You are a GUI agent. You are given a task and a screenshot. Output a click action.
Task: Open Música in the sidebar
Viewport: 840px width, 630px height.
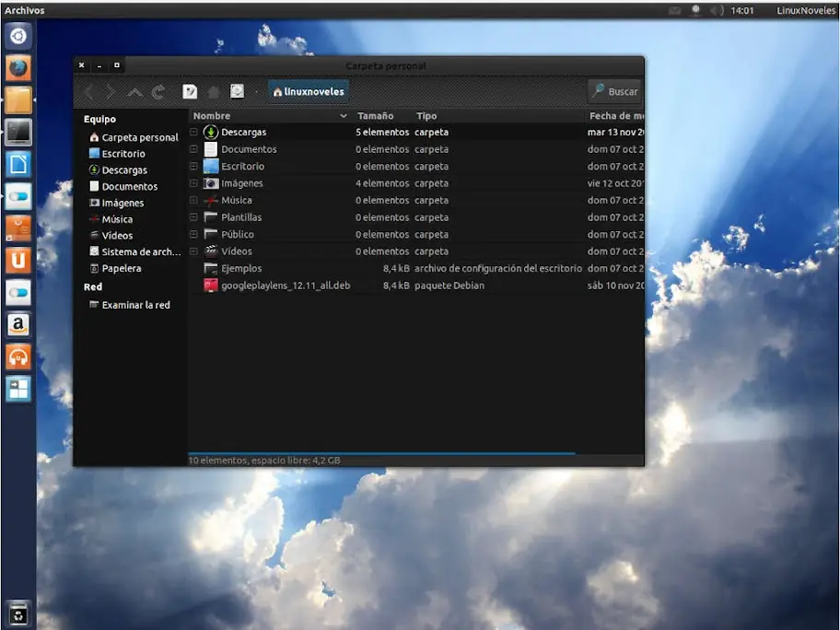[x=111, y=219]
